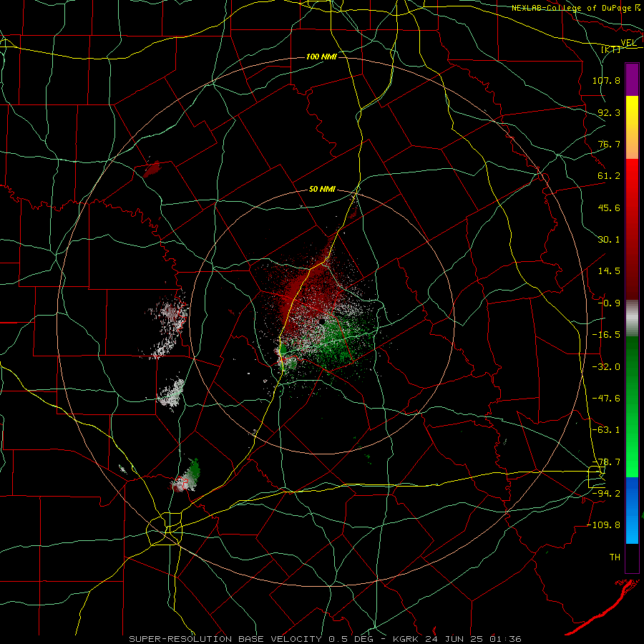Click the 24 JUN 25 01:36 timestamp
The image size is (644, 644).
click(473, 639)
